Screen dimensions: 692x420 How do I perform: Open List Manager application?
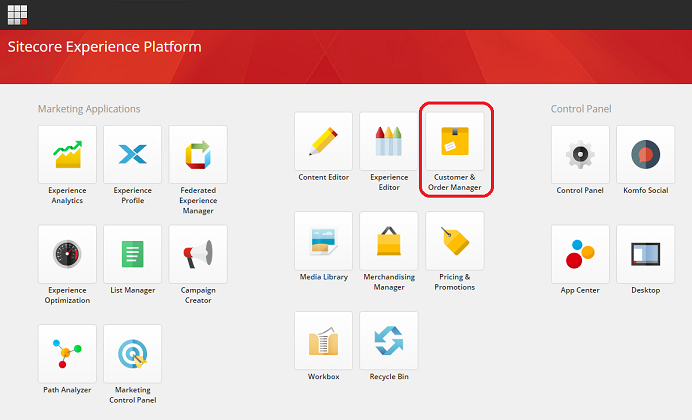[132, 254]
